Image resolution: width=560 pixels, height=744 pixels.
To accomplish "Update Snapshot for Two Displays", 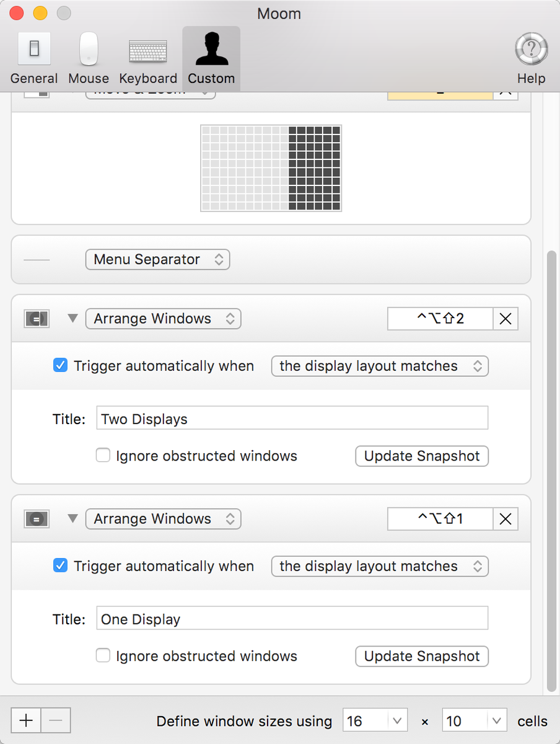I will click(422, 456).
